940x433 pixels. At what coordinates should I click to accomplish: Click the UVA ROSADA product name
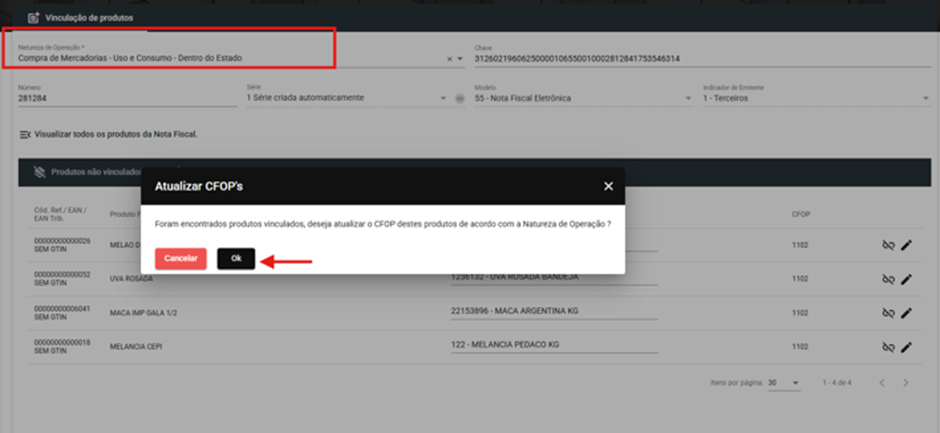[131, 279]
